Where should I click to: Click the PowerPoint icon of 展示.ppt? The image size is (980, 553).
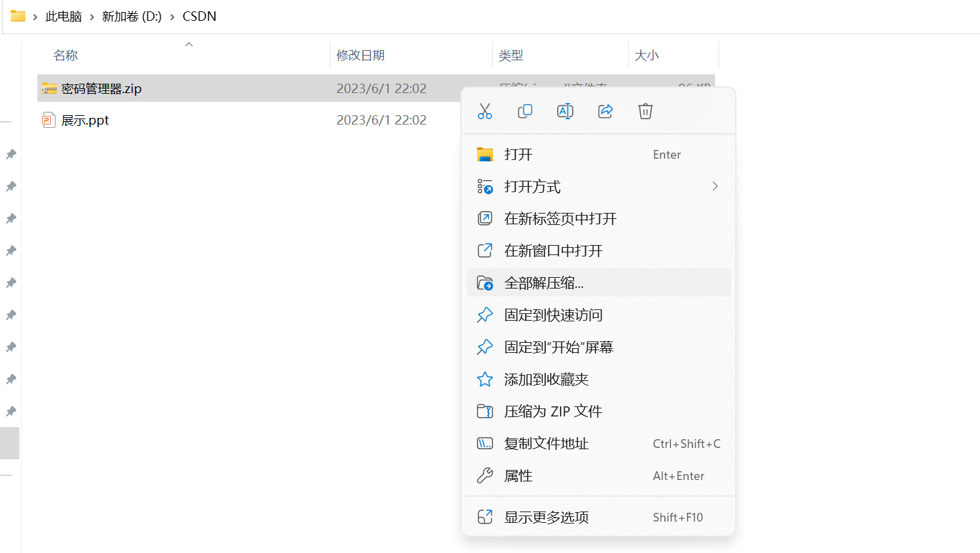(49, 121)
